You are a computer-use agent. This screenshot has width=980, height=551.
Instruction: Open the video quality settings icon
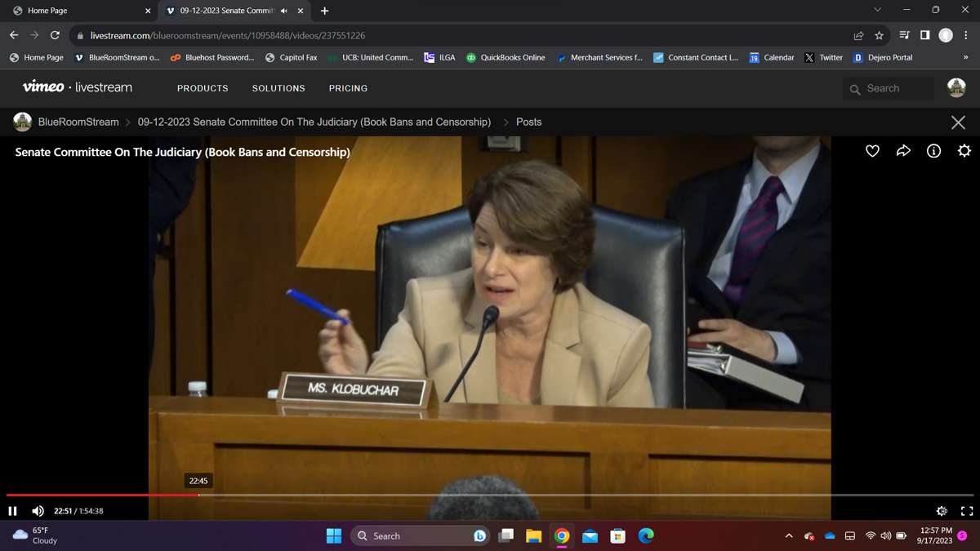(x=942, y=511)
